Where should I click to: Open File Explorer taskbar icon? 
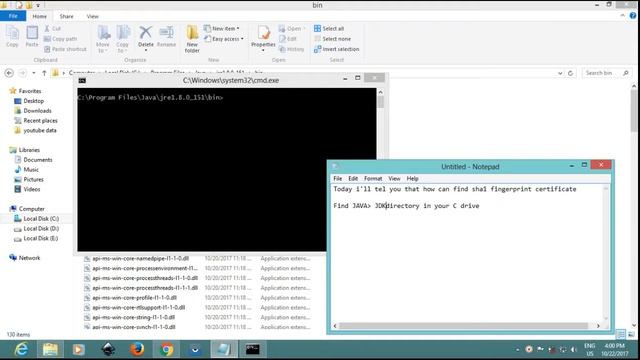tap(50, 349)
